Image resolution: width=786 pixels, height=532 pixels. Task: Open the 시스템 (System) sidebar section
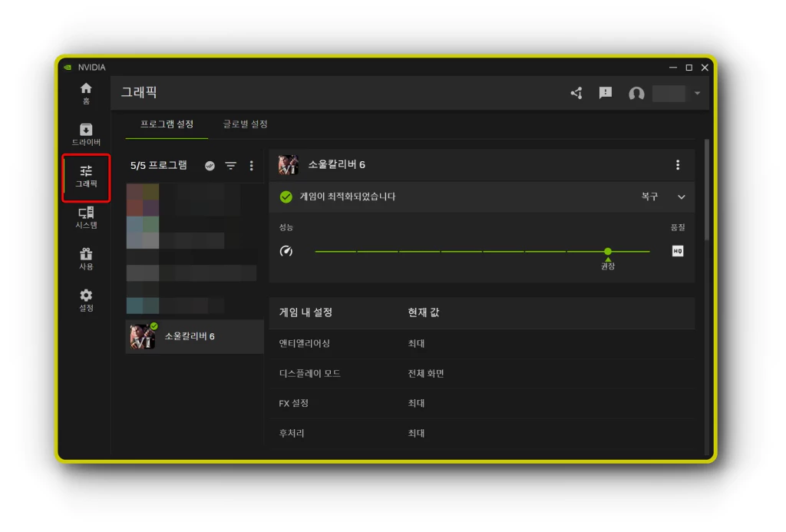[86, 217]
